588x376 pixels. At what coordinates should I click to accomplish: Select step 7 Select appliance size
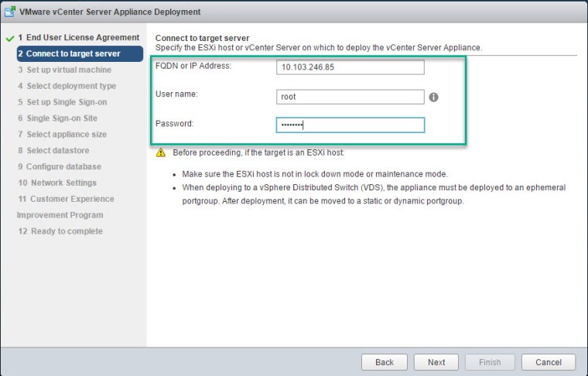pyautogui.click(x=62, y=134)
